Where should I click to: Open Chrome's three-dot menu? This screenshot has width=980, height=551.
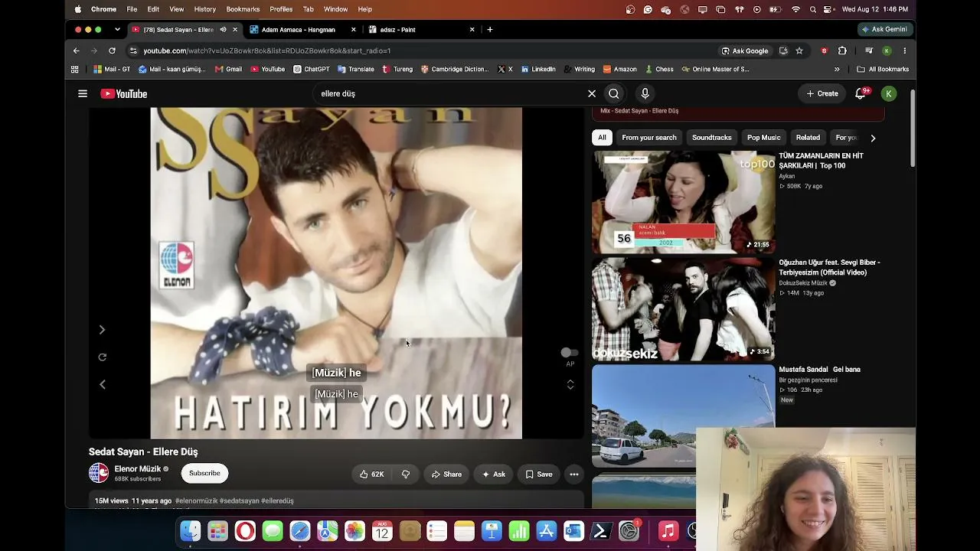pos(904,51)
